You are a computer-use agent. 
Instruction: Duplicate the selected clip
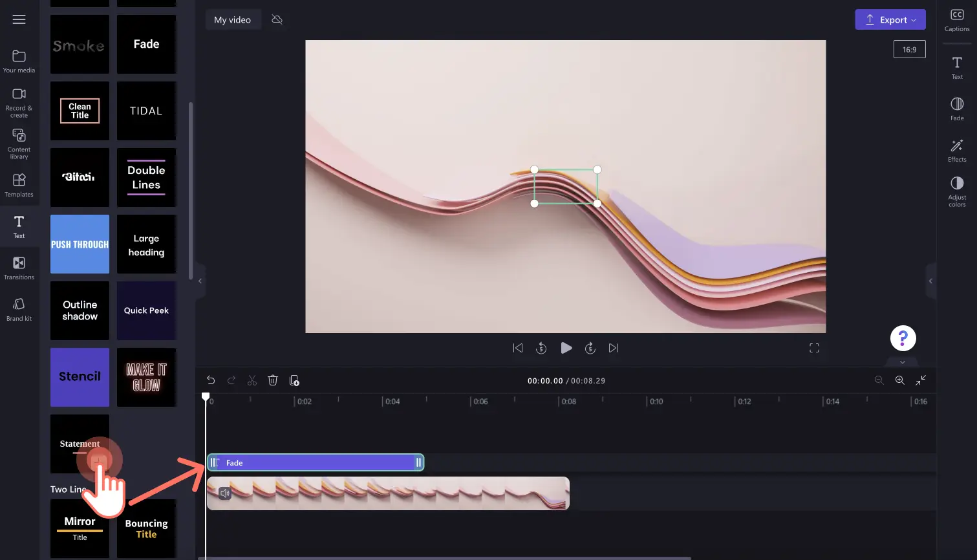pyautogui.click(x=294, y=380)
